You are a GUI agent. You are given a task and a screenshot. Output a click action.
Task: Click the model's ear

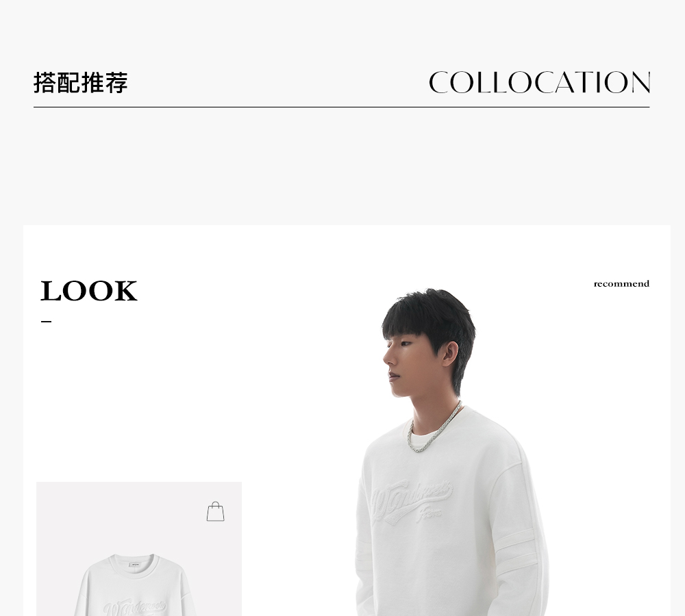pos(450,355)
